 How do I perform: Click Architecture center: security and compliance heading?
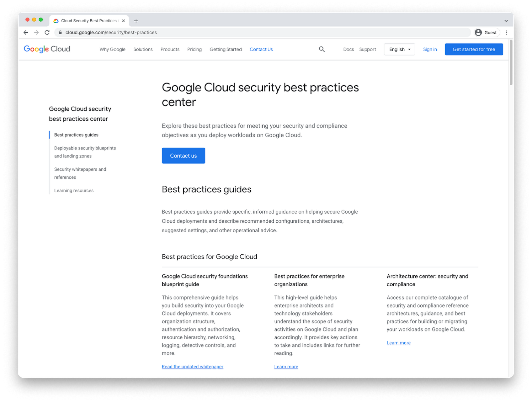click(x=427, y=280)
